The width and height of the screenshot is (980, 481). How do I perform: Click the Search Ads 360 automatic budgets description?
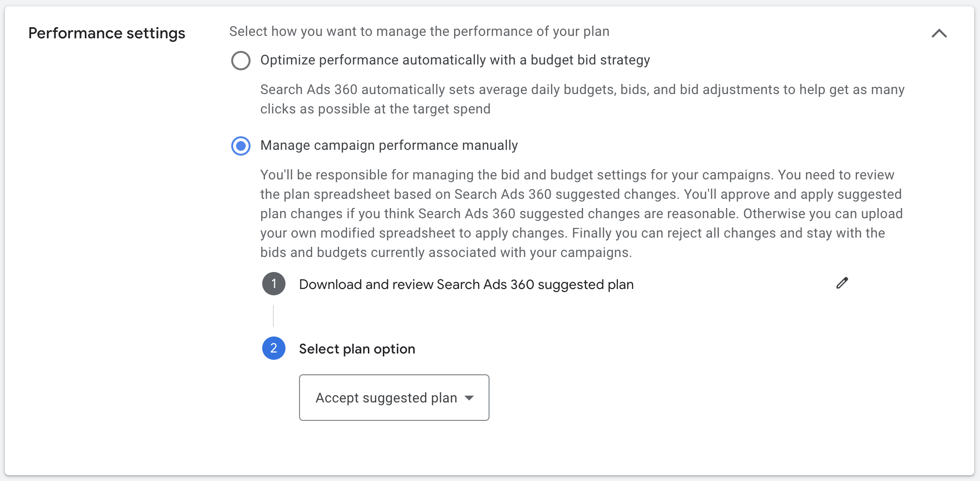pos(583,99)
